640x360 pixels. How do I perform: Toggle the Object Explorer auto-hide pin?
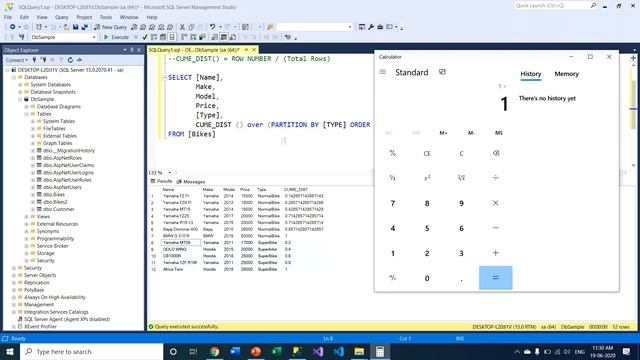click(132, 50)
